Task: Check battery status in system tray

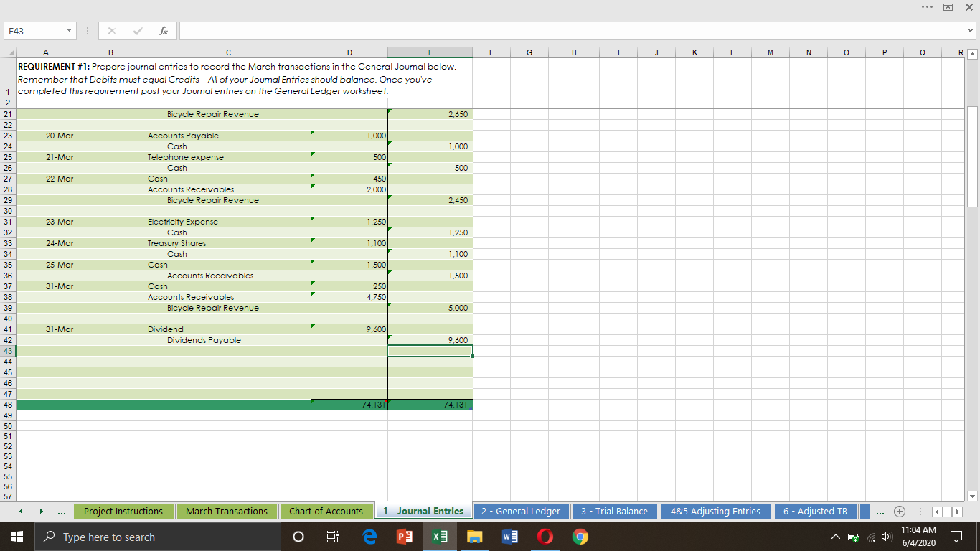Action: (852, 537)
